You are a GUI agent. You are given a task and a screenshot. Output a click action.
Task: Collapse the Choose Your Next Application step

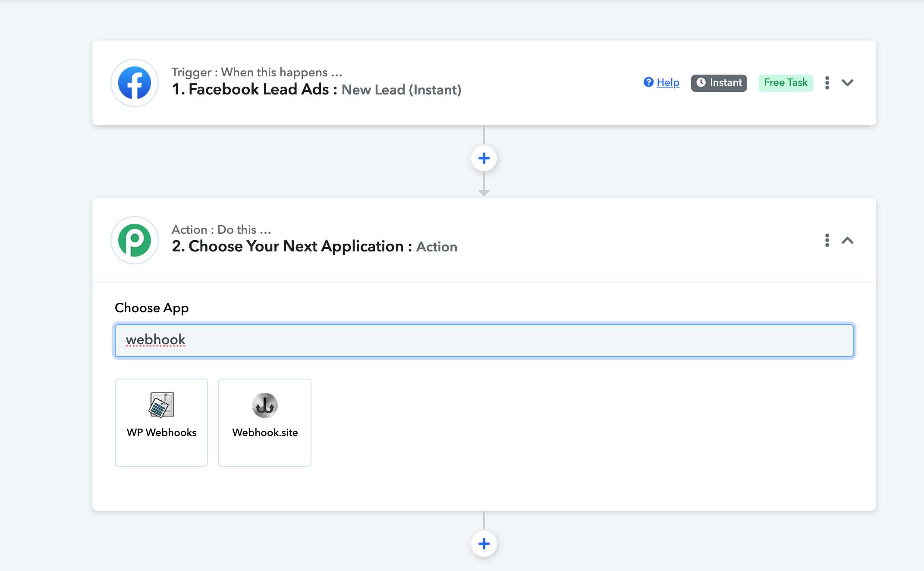coord(848,240)
